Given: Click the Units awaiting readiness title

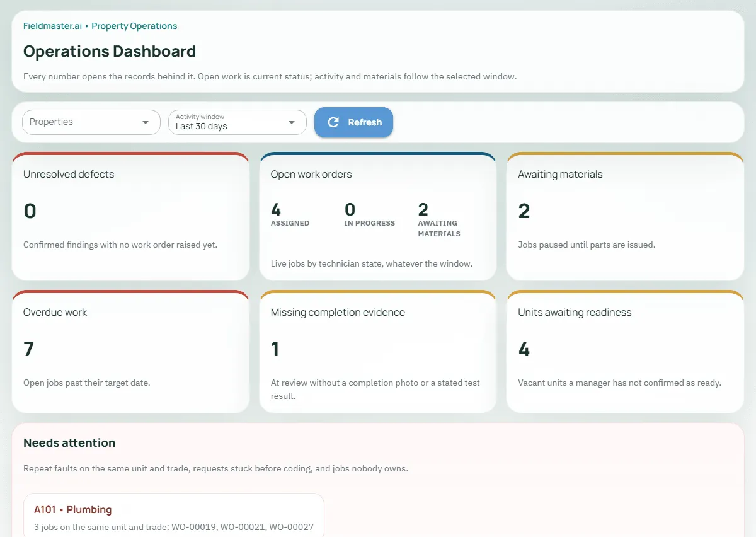Looking at the screenshot, I should tap(575, 313).
